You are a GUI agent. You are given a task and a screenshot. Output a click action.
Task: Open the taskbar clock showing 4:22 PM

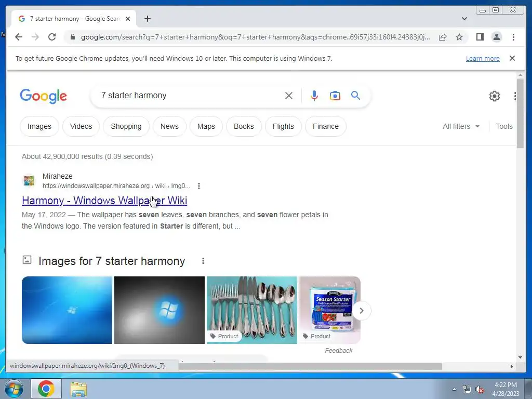click(x=506, y=389)
